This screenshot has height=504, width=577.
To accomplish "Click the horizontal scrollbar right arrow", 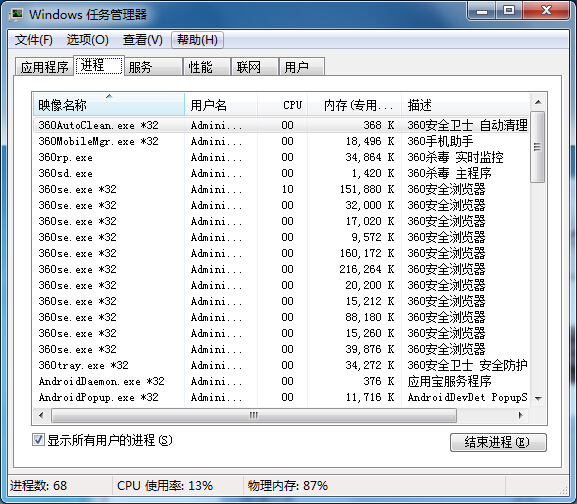I will (520, 415).
